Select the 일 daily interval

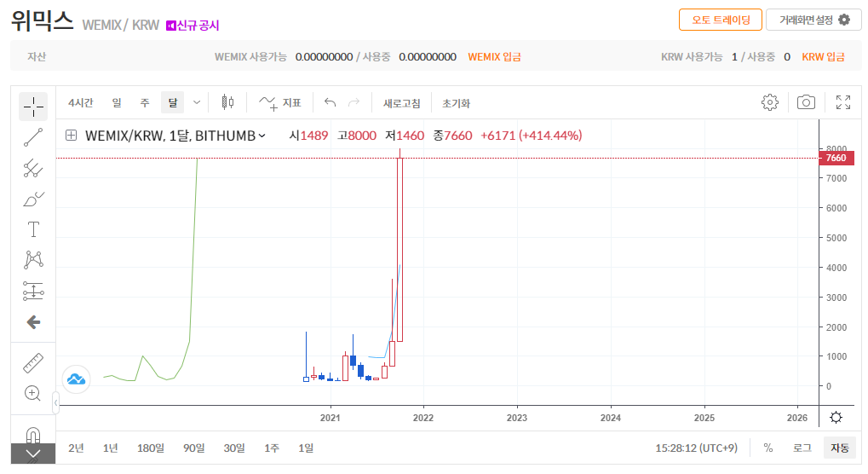116,103
